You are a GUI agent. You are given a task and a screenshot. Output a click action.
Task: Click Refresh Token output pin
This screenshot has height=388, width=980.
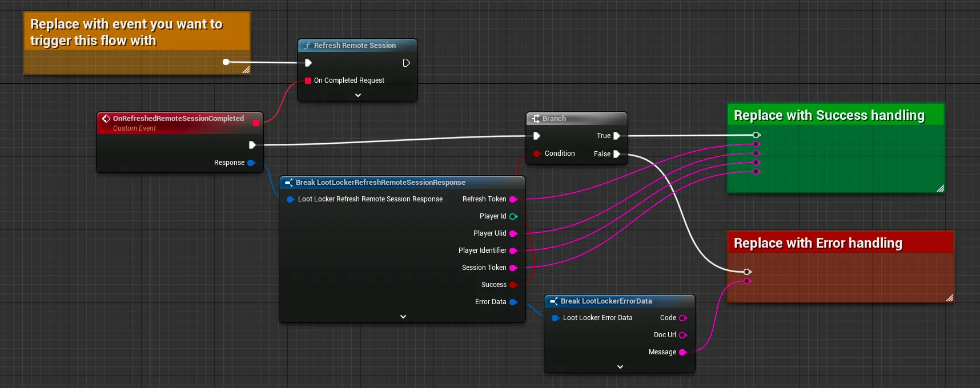[513, 199]
